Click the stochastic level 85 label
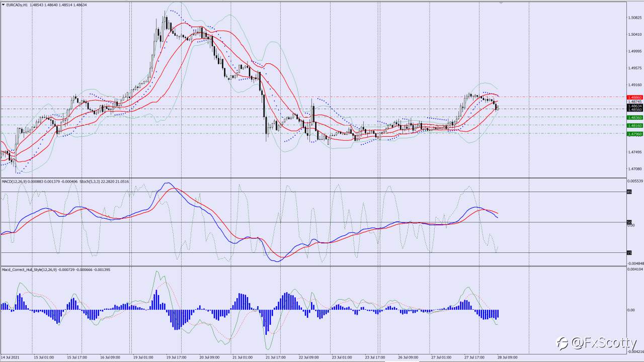Viewport: 644px width, 362px height. (x=629, y=192)
